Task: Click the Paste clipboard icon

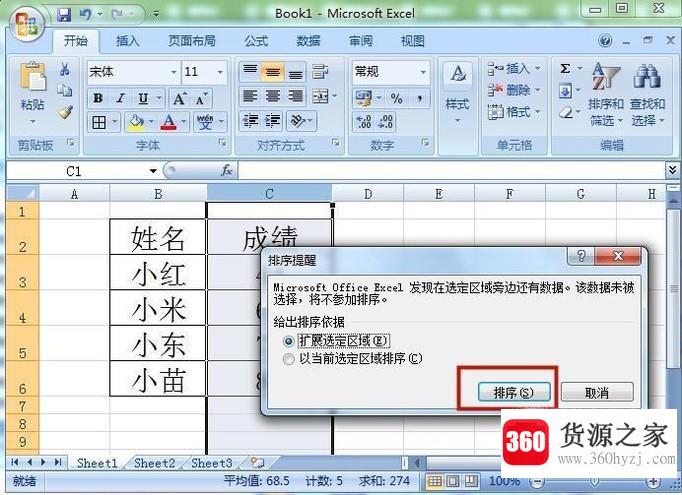Action: coord(32,77)
